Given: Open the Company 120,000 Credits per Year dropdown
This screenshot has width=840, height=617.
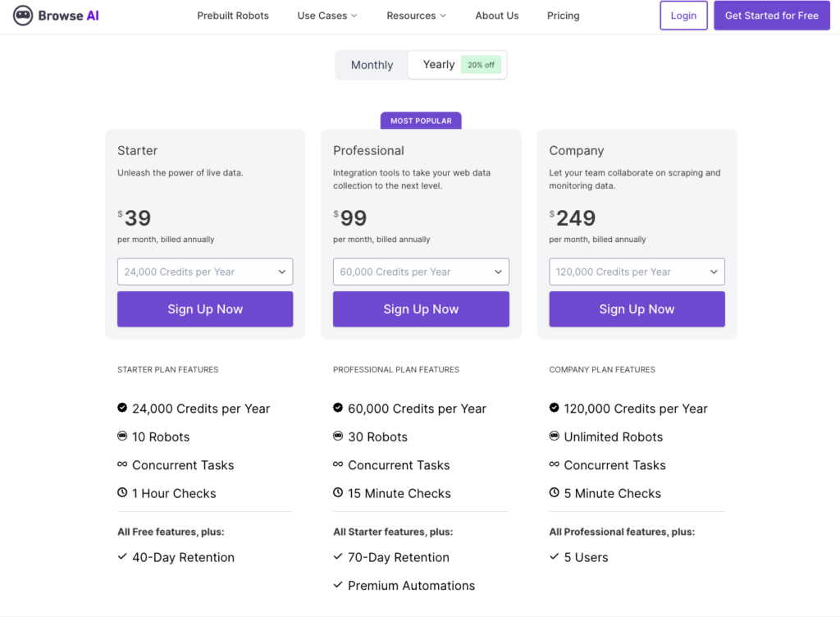Looking at the screenshot, I should point(637,272).
